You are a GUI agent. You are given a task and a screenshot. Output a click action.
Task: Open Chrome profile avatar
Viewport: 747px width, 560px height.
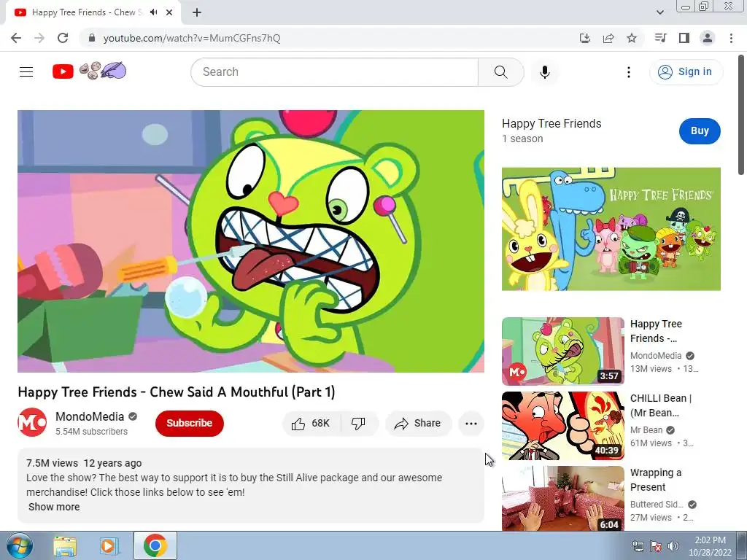[708, 38]
